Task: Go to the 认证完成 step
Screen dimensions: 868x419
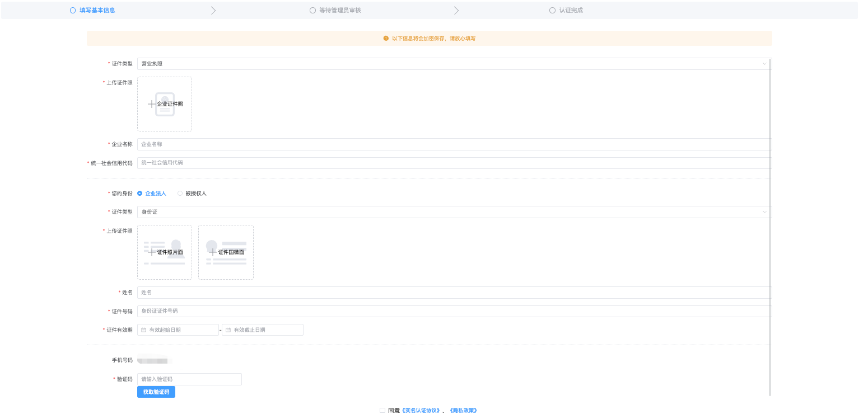Action: click(566, 10)
